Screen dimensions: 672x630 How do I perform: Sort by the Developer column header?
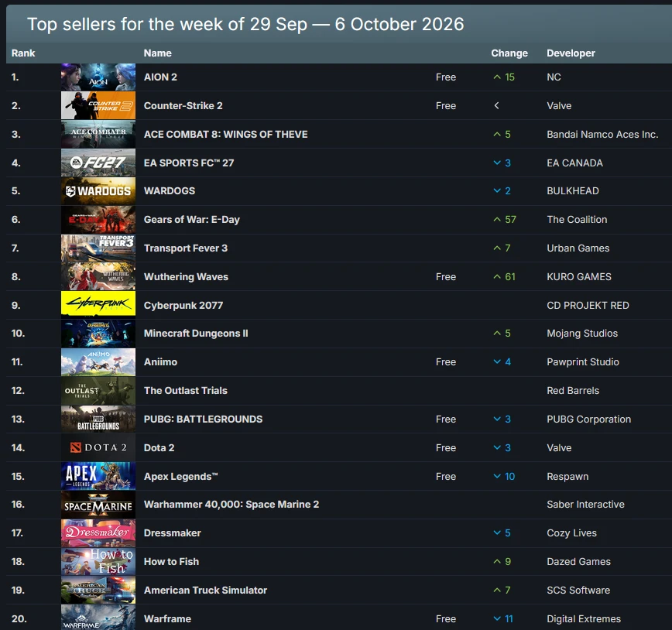tap(571, 53)
